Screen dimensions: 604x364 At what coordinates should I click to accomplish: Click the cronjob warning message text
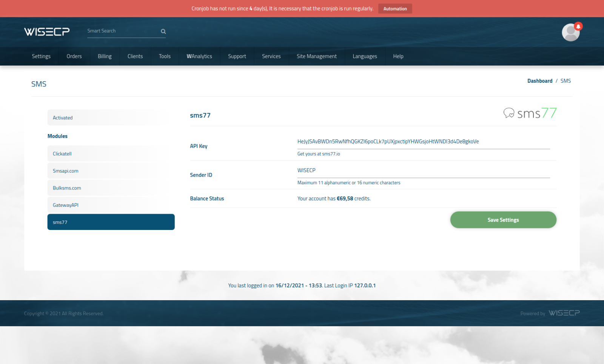(282, 9)
